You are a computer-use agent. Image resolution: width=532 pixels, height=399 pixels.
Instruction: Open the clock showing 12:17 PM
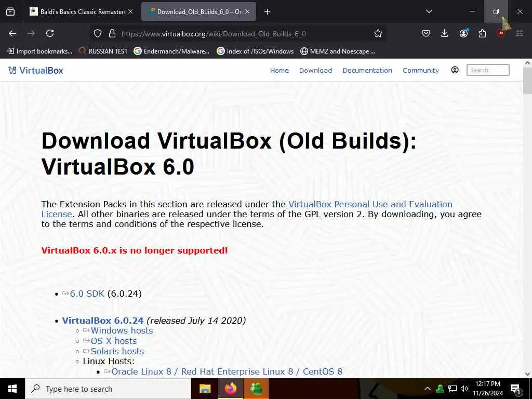488,389
